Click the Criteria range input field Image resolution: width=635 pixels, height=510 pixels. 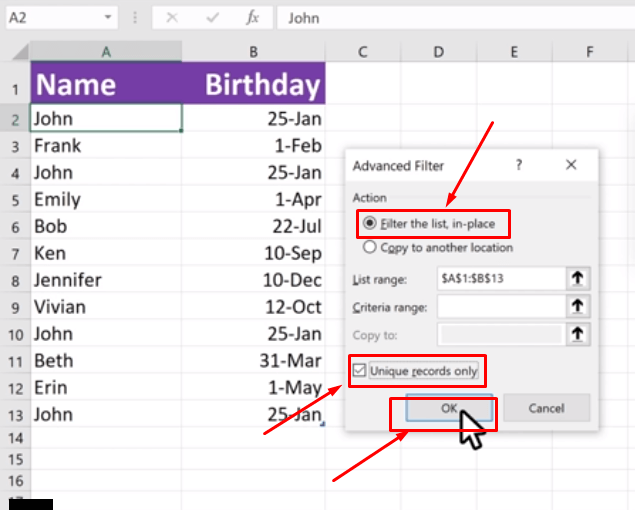[498, 306]
